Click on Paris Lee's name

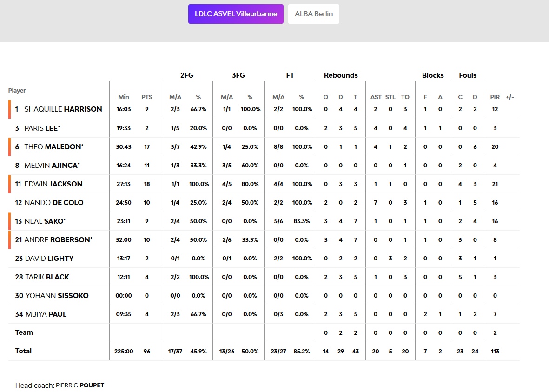(42, 128)
